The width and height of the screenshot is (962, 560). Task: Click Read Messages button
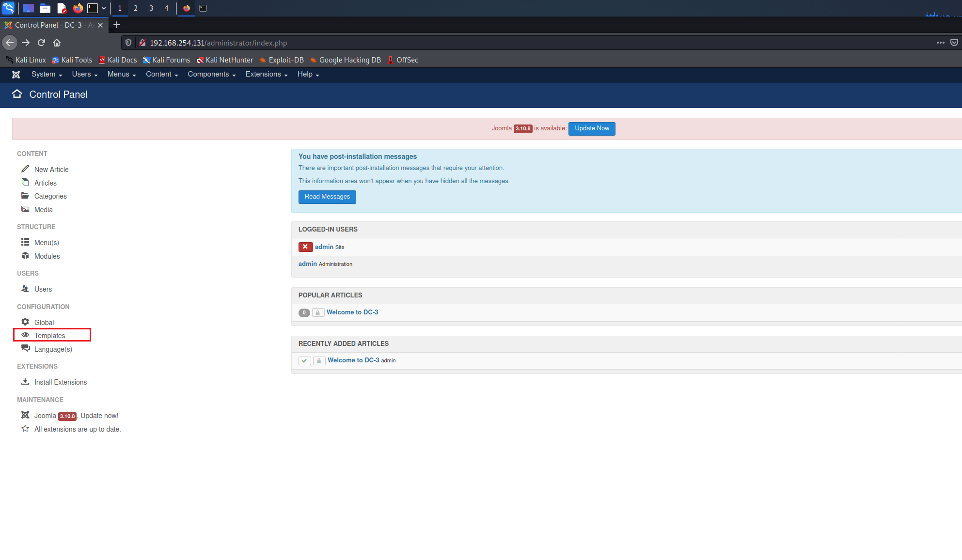click(327, 197)
